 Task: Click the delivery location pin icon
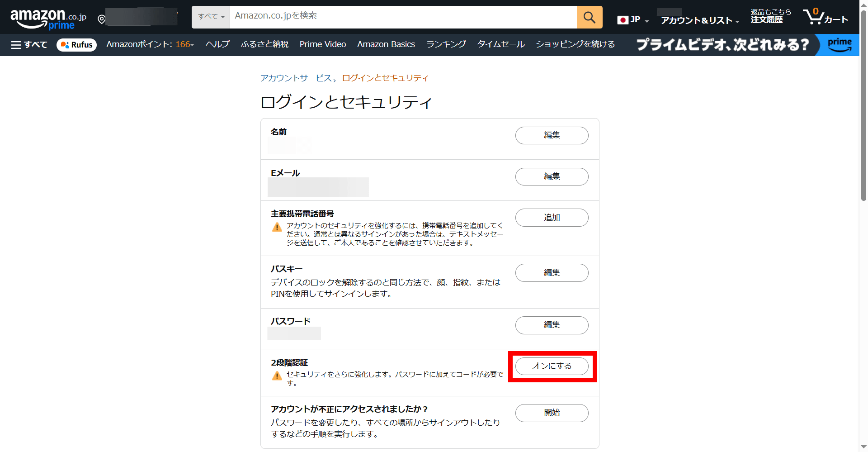(x=102, y=19)
